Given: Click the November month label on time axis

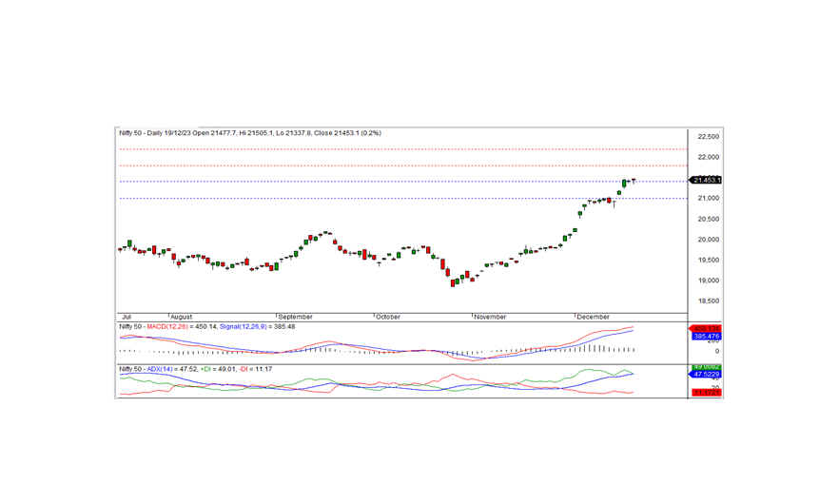Looking at the screenshot, I should 490,318.
